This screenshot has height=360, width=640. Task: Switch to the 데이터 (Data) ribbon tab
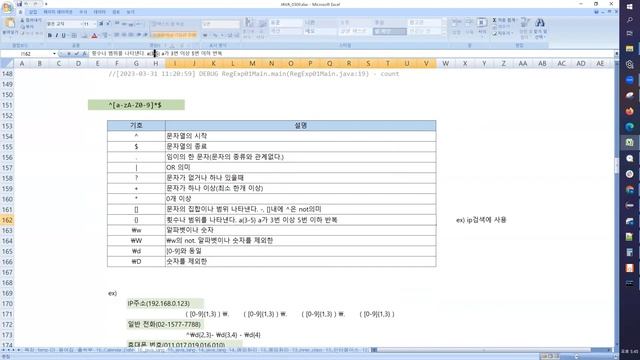tap(99, 12)
